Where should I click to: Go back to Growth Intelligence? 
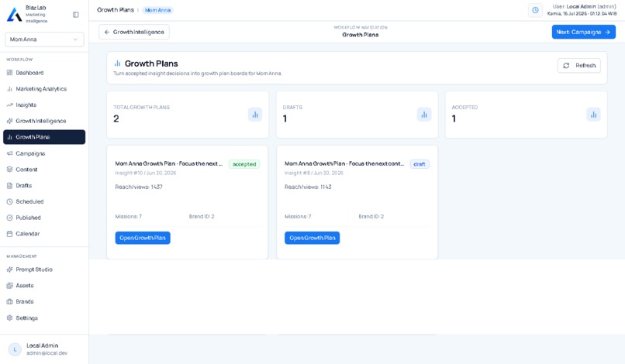pyautogui.click(x=134, y=32)
